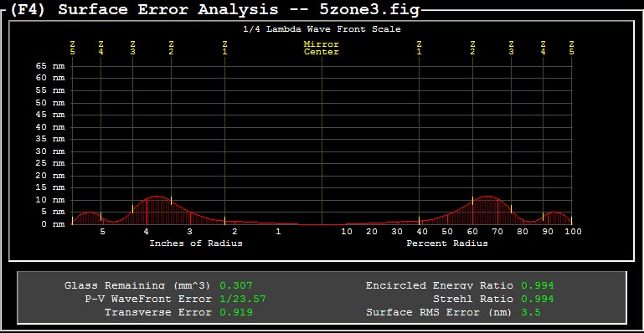Click the Strehl Ratio label

click(x=473, y=299)
